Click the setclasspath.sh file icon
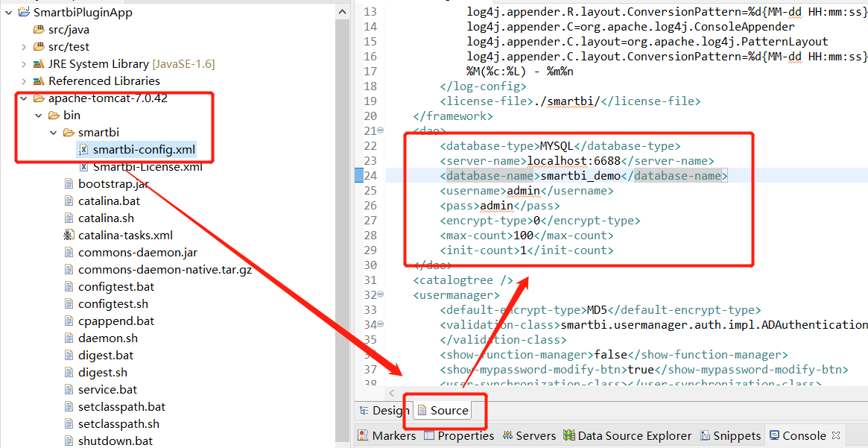The image size is (868, 448). click(69, 424)
